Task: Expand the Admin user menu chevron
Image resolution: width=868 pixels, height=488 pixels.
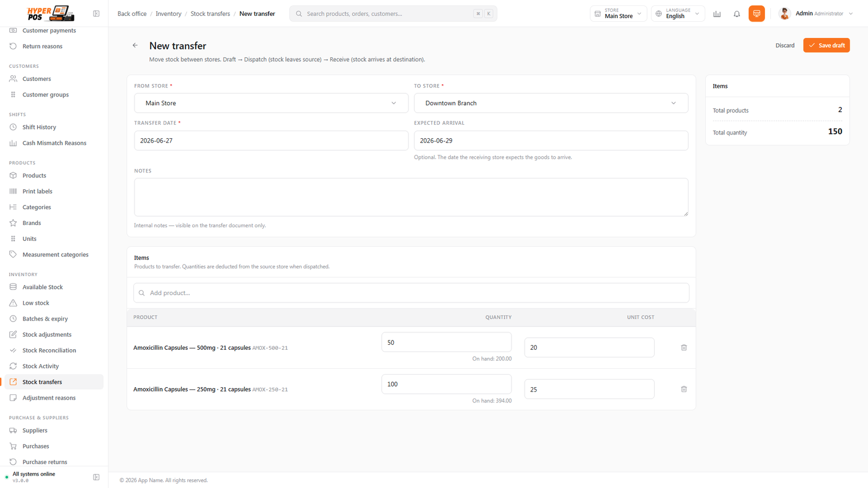Action: coord(851,14)
